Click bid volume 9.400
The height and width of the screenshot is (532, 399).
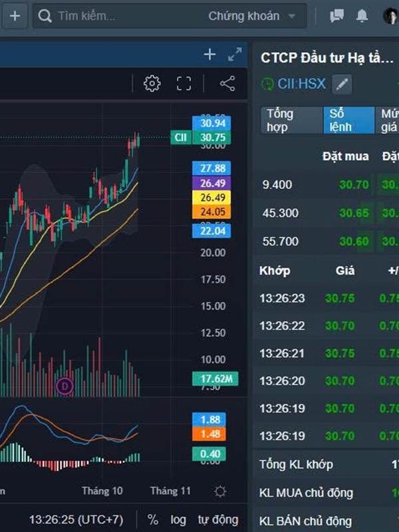[277, 185]
